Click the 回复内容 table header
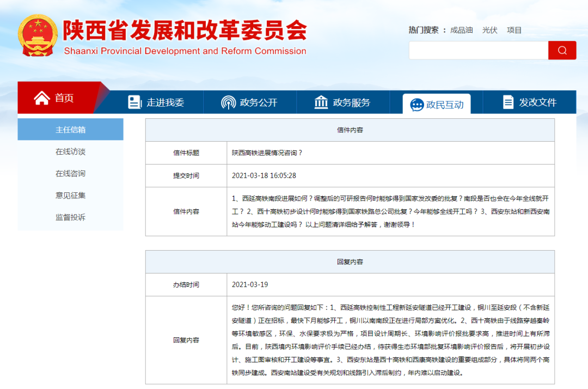Screen dimensions: 588x389 pos(350,262)
